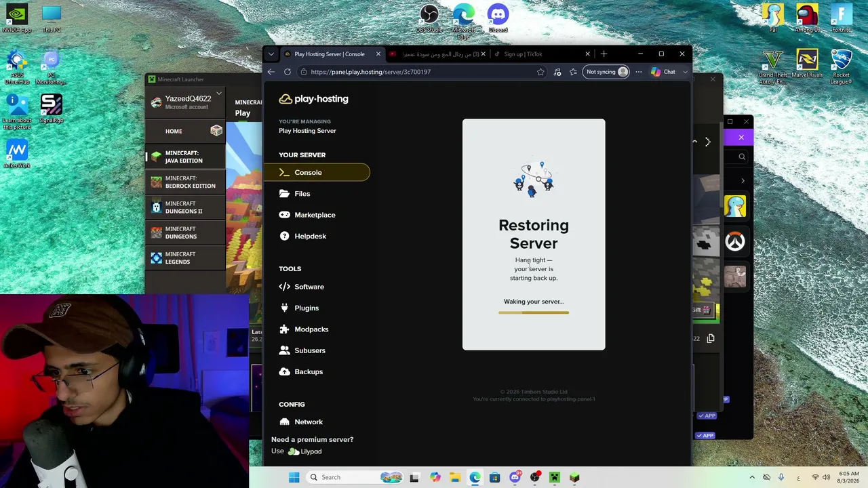Open File Explorer from the taskbar
The width and height of the screenshot is (868, 488).
point(455,477)
